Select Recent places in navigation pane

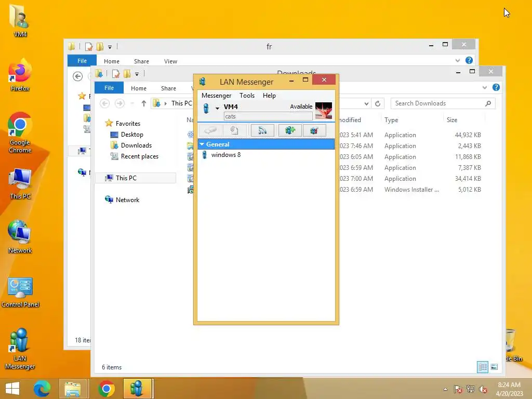(x=139, y=156)
